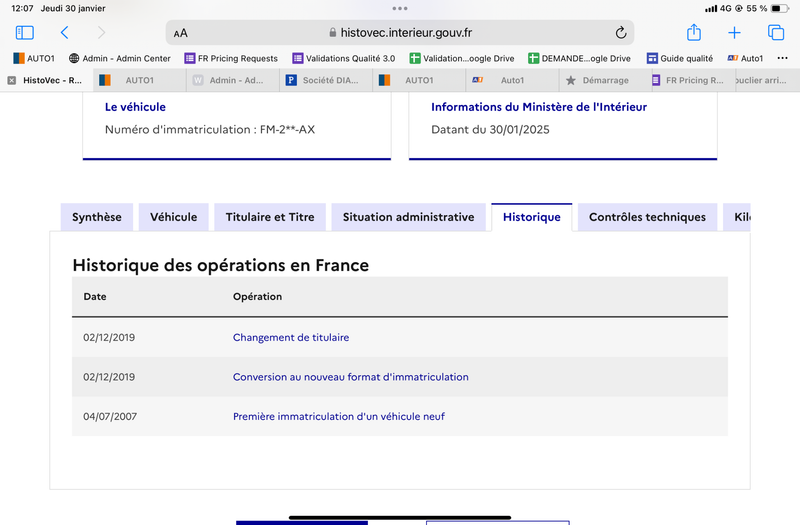Show more bookmarks with ellipsis icon

pos(782,58)
